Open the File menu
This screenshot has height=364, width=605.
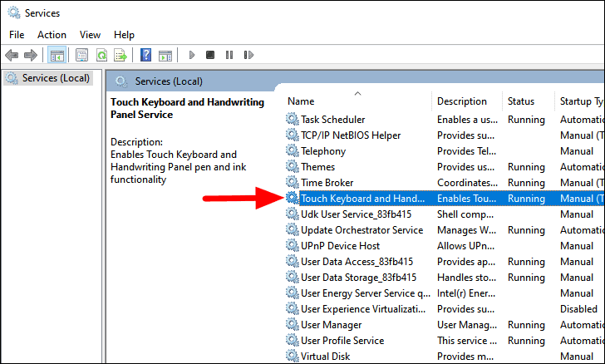pos(17,35)
